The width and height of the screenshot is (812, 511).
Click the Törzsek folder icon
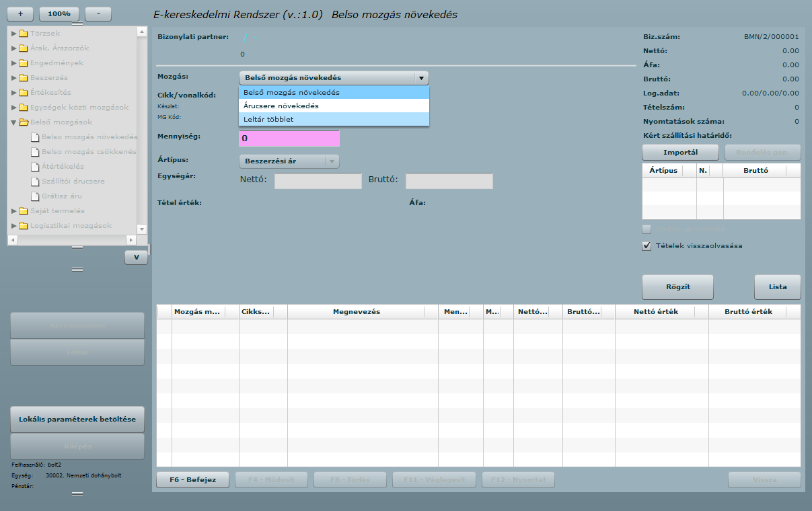(24, 33)
